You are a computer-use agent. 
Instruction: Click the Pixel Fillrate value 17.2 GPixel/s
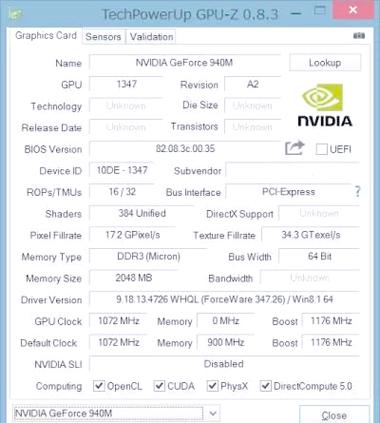pos(132,235)
